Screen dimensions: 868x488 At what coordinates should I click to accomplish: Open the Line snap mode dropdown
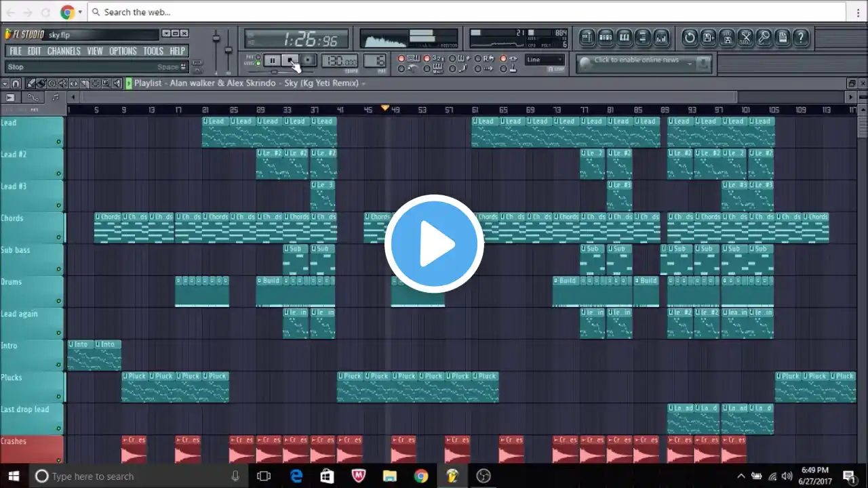[x=545, y=60]
